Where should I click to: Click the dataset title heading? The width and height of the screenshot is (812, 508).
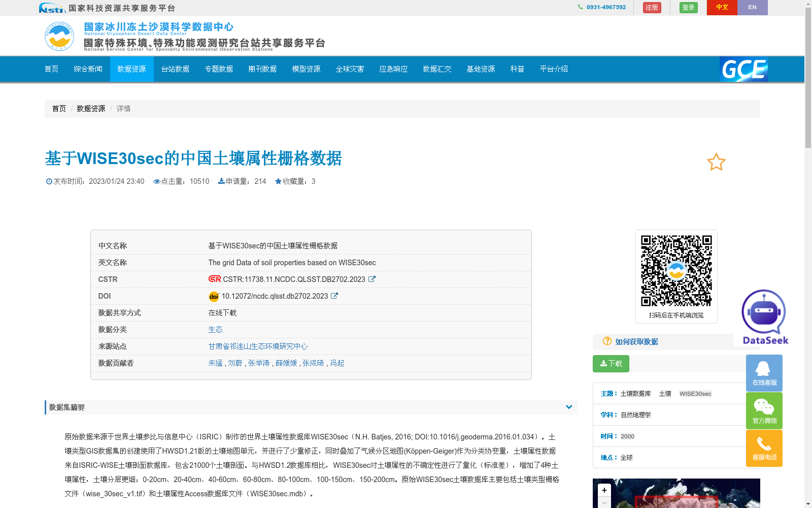click(193, 158)
